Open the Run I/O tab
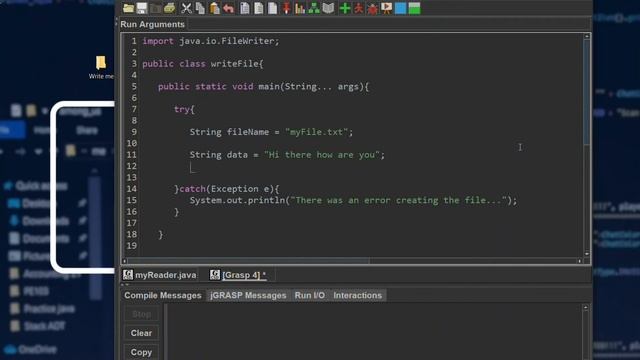Screen dimensions: 640x360 pos(310,296)
